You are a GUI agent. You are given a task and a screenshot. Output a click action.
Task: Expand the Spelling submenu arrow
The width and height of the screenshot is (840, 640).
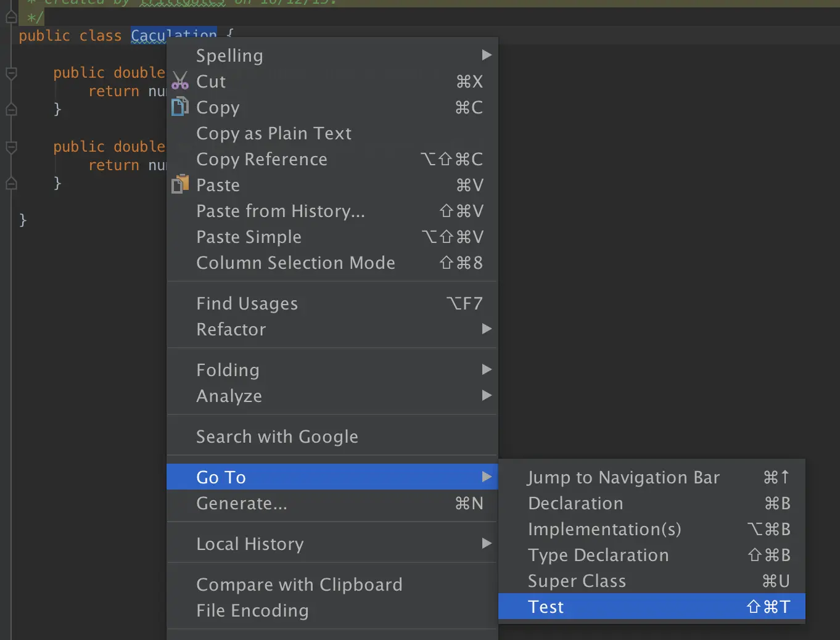[487, 55]
